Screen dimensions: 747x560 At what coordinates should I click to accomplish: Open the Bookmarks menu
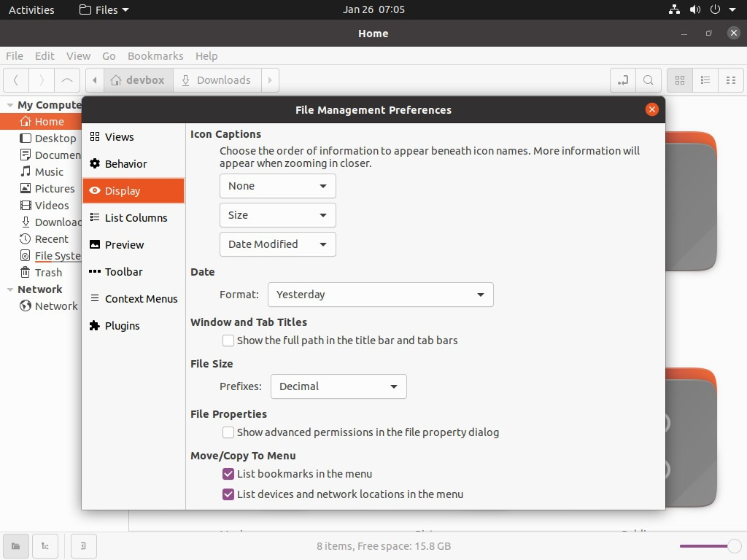[x=155, y=56]
